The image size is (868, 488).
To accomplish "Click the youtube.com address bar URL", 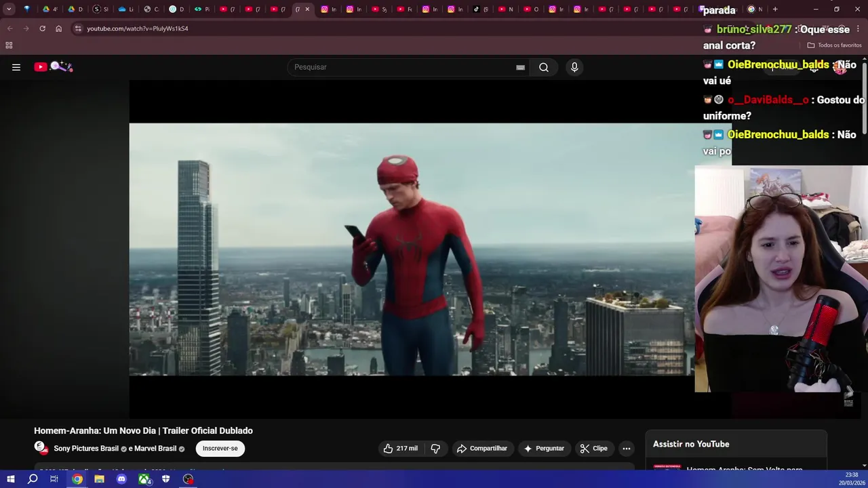I will point(138,28).
